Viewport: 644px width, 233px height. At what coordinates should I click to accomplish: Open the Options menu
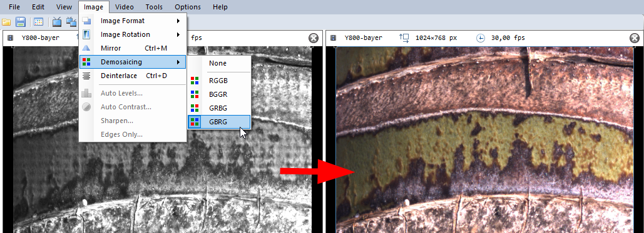point(188,7)
